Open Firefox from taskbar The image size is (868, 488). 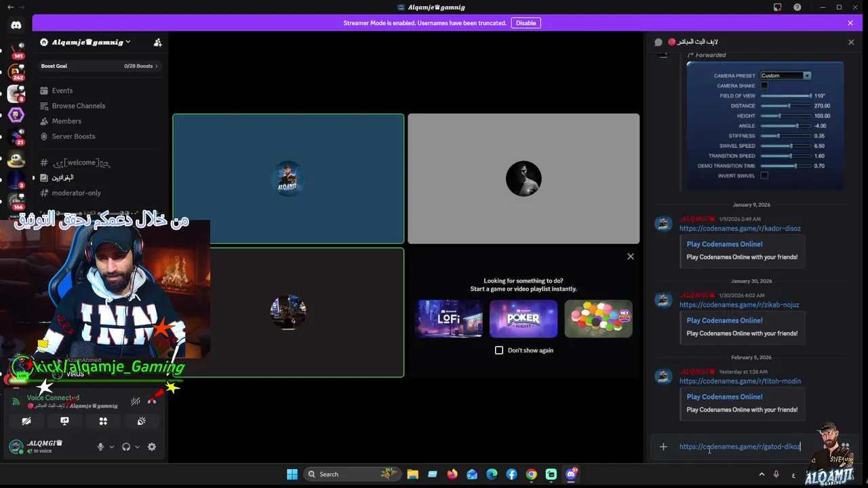tap(452, 474)
